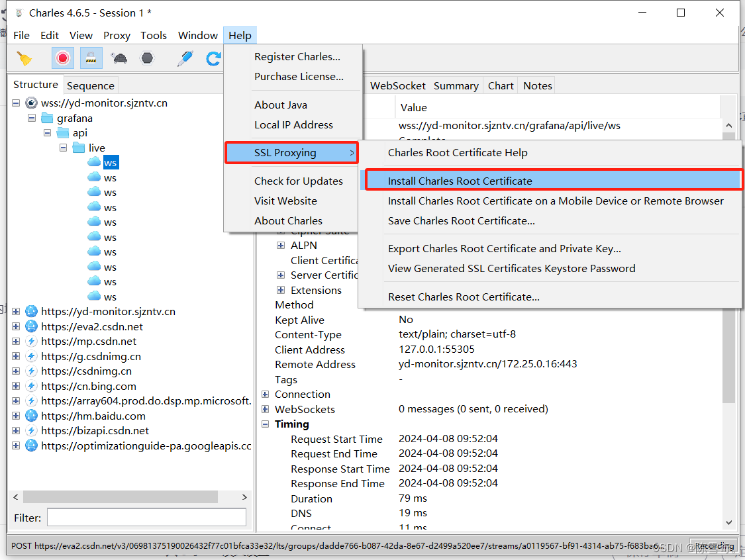Expand the WebSockets row
This screenshot has width=745, height=560.
[x=265, y=409]
